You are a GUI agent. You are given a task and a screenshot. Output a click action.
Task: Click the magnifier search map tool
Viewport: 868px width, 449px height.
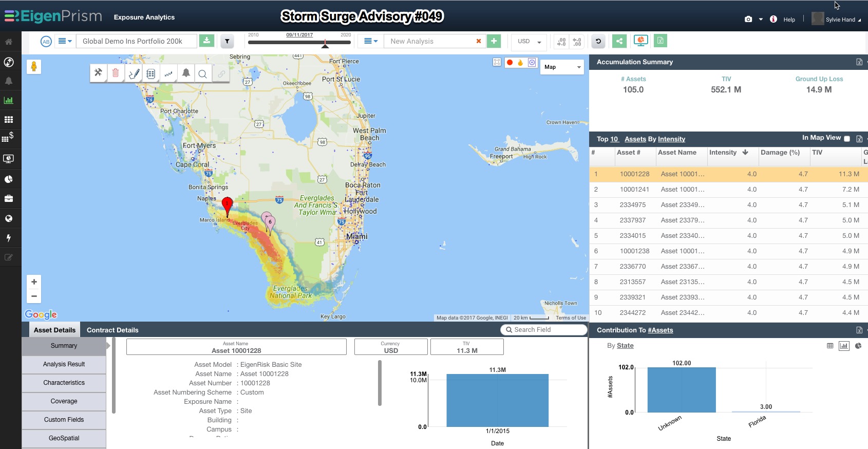[x=203, y=73]
